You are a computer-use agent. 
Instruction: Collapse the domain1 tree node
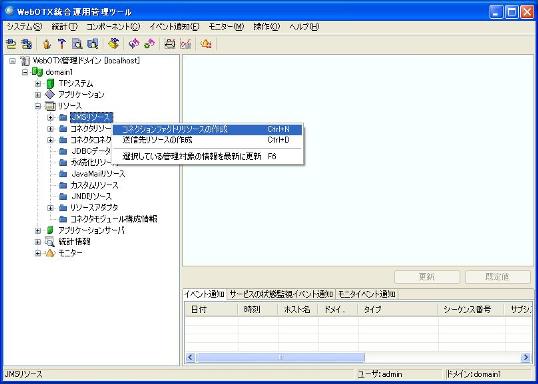pos(25,72)
